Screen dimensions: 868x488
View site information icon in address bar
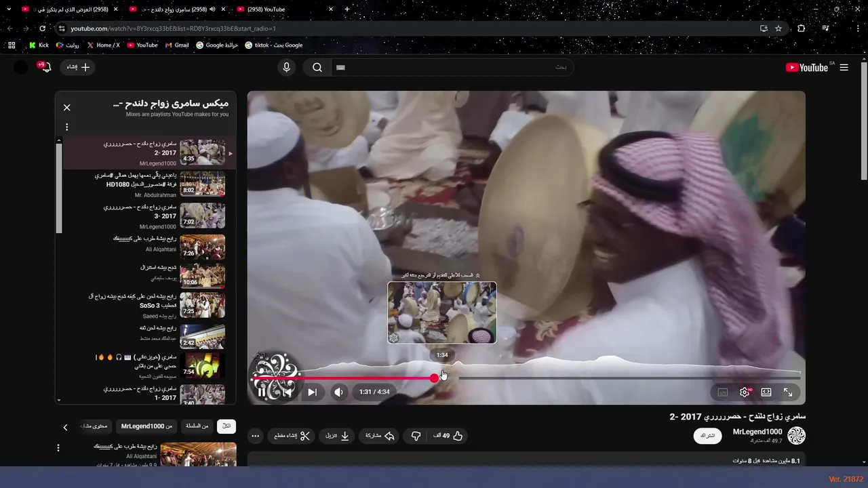pos(62,28)
